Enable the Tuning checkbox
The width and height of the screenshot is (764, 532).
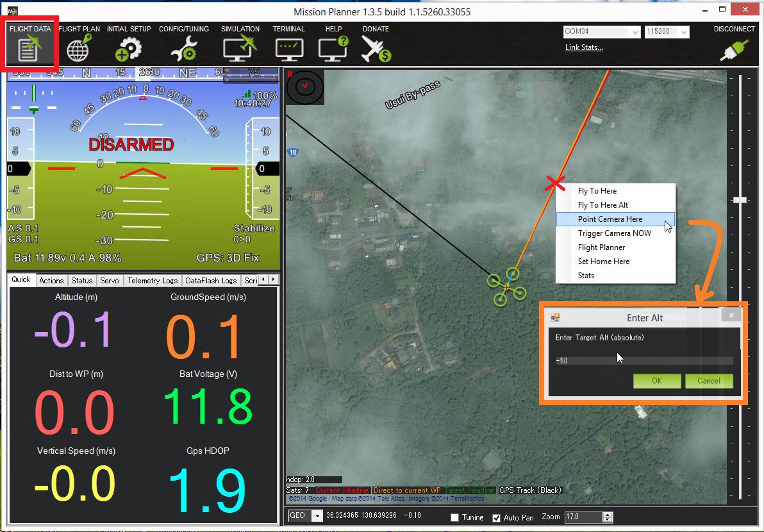pyautogui.click(x=454, y=518)
